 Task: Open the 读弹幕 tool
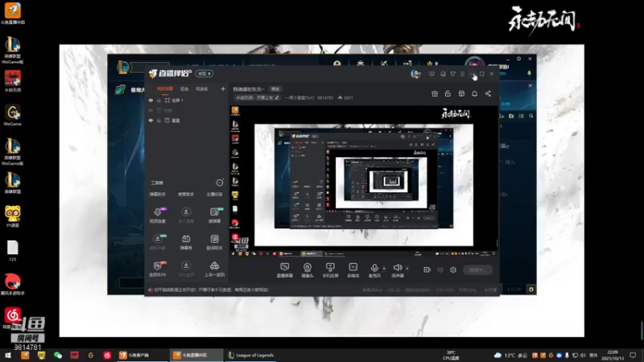click(214, 215)
